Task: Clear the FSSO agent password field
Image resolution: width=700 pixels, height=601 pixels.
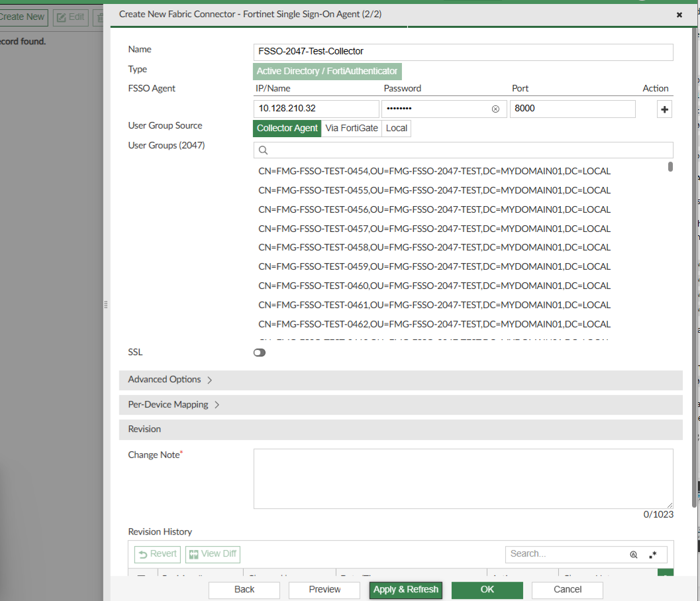Action: click(495, 109)
